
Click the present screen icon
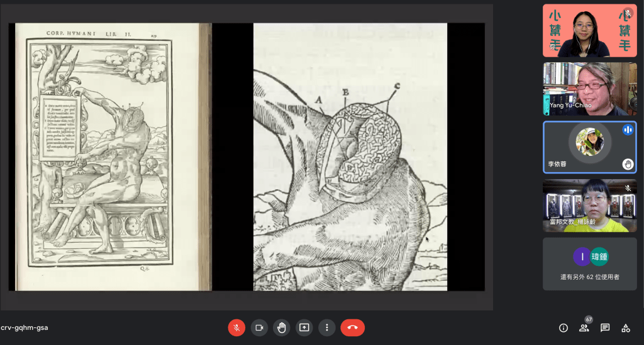304,327
